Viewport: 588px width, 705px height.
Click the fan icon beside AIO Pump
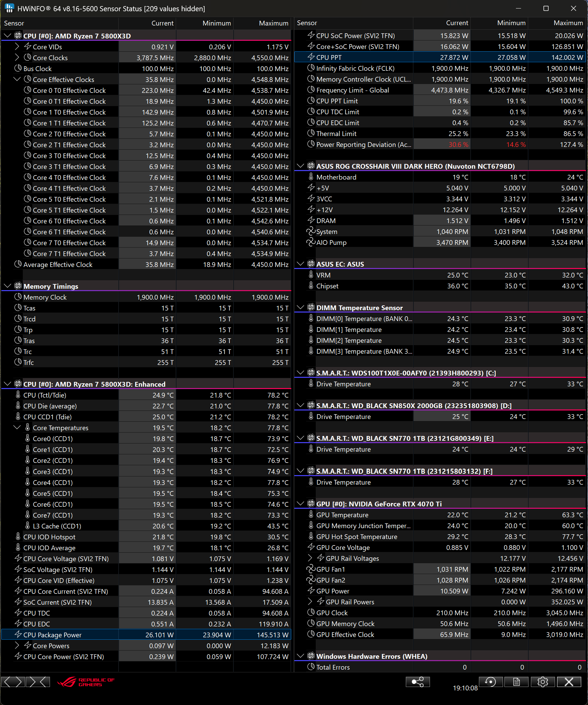click(x=311, y=242)
